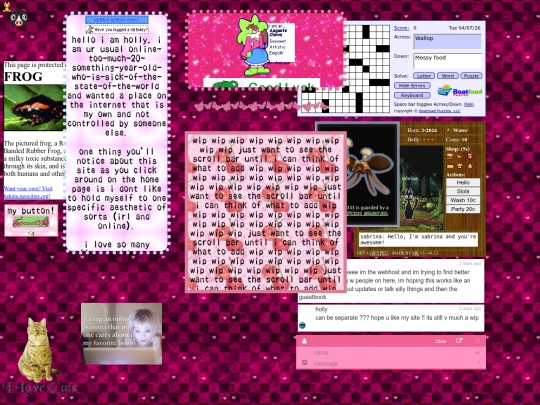The width and height of the screenshot is (540, 405).
Task: Click Wash 10c pet action
Action: tap(463, 200)
